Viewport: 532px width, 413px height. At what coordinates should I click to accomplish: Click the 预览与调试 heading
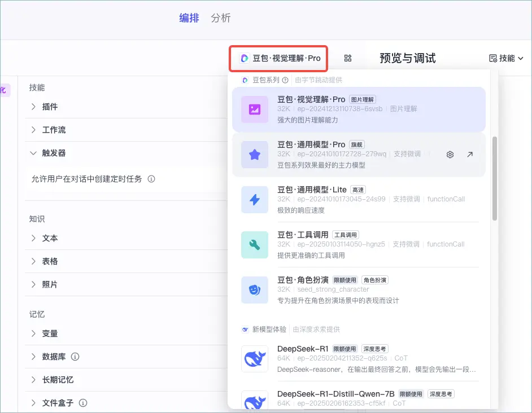(x=408, y=58)
